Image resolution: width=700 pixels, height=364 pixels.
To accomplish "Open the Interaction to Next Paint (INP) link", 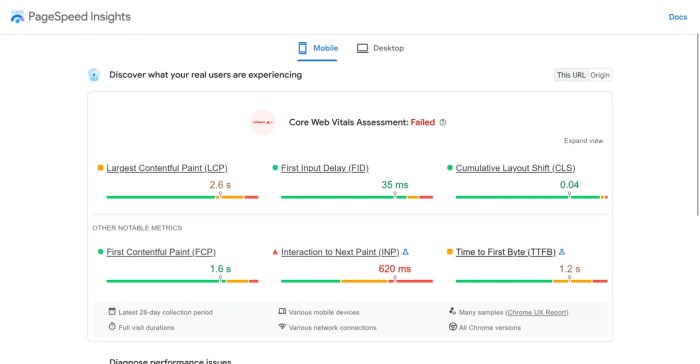I will point(340,252).
